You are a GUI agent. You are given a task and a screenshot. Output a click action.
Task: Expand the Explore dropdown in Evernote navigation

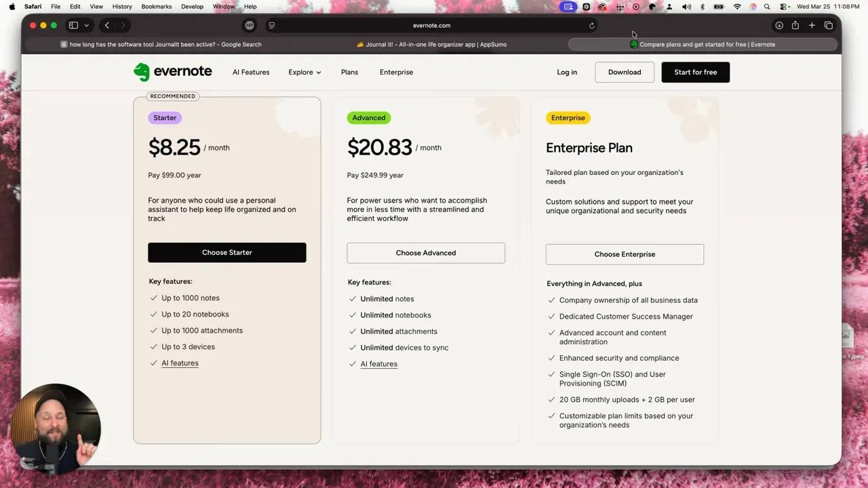(304, 72)
